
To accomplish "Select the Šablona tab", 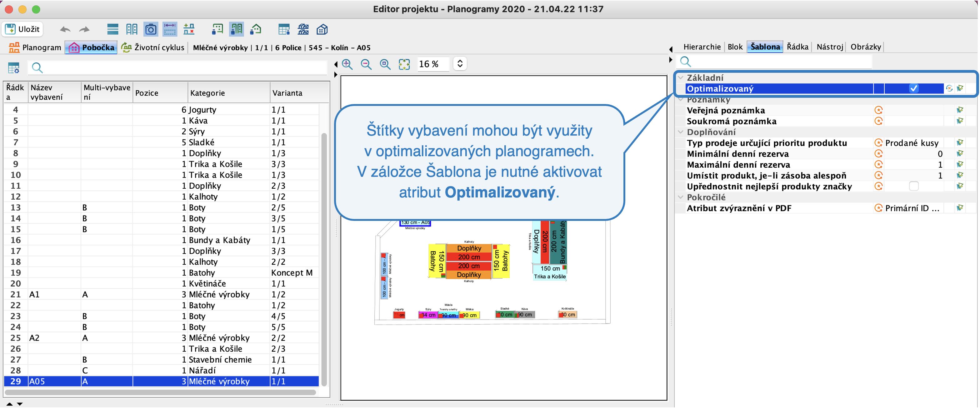I will pos(765,47).
